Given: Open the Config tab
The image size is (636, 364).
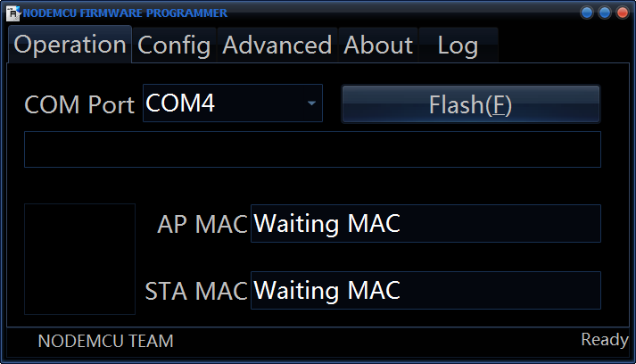Looking at the screenshot, I should (x=174, y=45).
